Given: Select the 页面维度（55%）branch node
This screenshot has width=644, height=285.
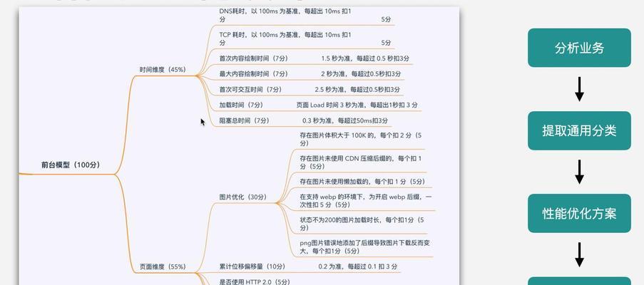Looking at the screenshot, I should click(163, 266).
